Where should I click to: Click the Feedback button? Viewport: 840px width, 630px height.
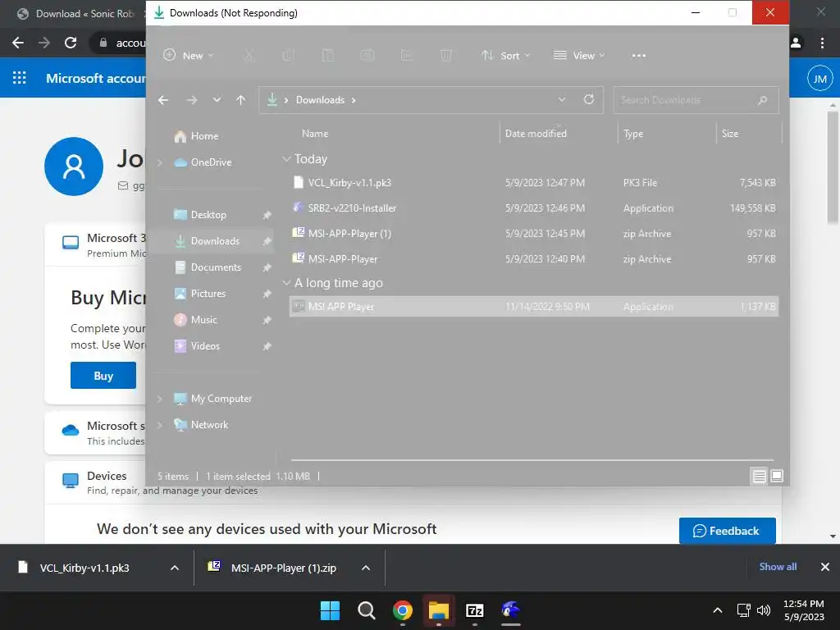point(727,531)
